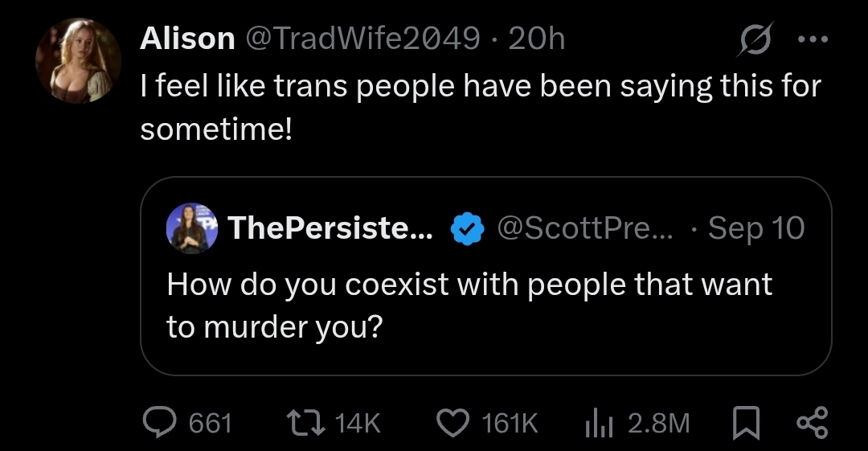Open the Grok slash-circle icon
This screenshot has width=868, height=451.
(x=755, y=39)
